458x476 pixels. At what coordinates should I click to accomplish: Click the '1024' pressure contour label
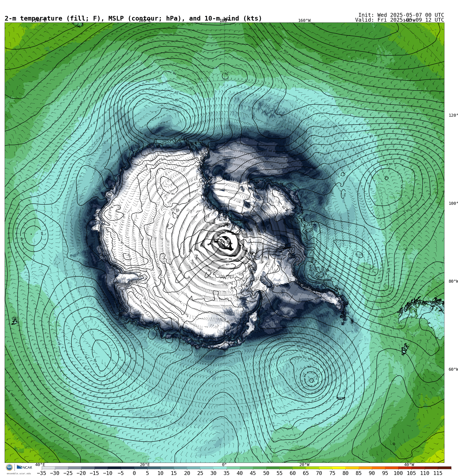tap(360, 74)
